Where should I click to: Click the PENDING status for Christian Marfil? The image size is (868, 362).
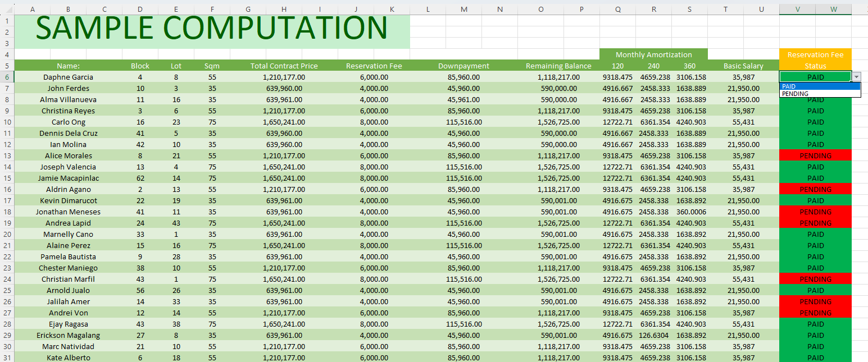pos(815,279)
